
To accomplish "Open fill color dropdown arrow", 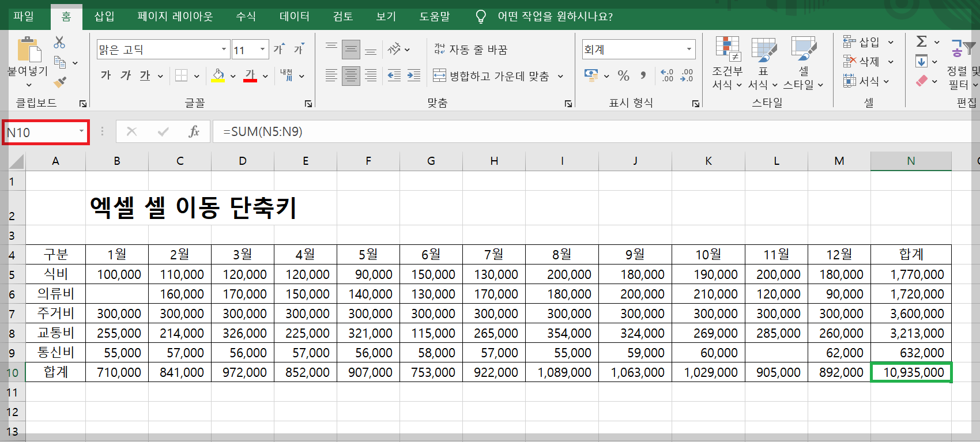I will pyautogui.click(x=233, y=76).
